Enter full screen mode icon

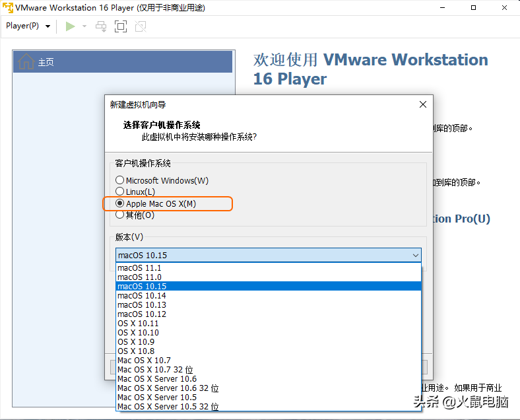click(x=121, y=26)
